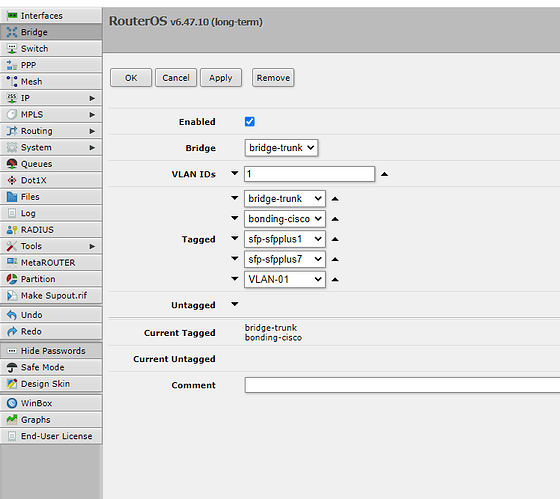The width and height of the screenshot is (560, 499).
Task: Open the Tagged sfp-sfpplus1 dropdown
Action: pyautogui.click(x=285, y=239)
